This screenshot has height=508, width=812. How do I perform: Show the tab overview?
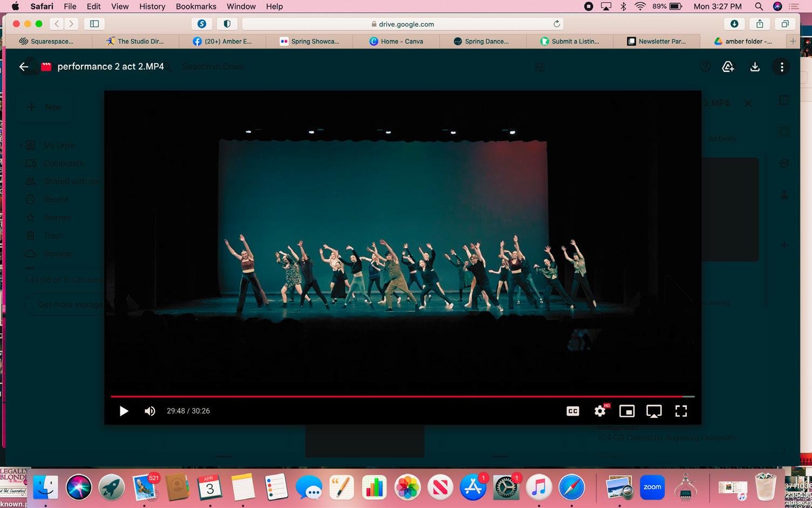(x=785, y=24)
